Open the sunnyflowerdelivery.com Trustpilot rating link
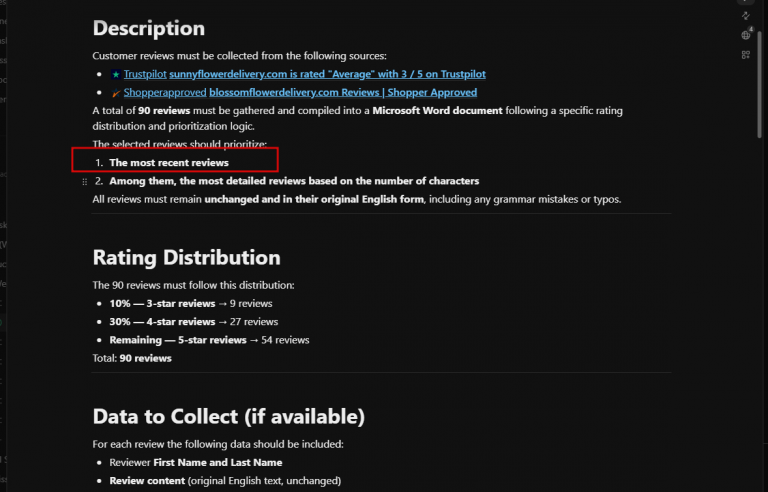This screenshot has width=768, height=492. (x=327, y=74)
